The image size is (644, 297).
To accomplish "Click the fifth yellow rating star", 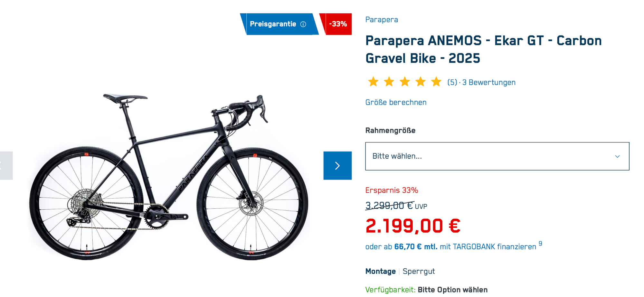I will click(436, 82).
